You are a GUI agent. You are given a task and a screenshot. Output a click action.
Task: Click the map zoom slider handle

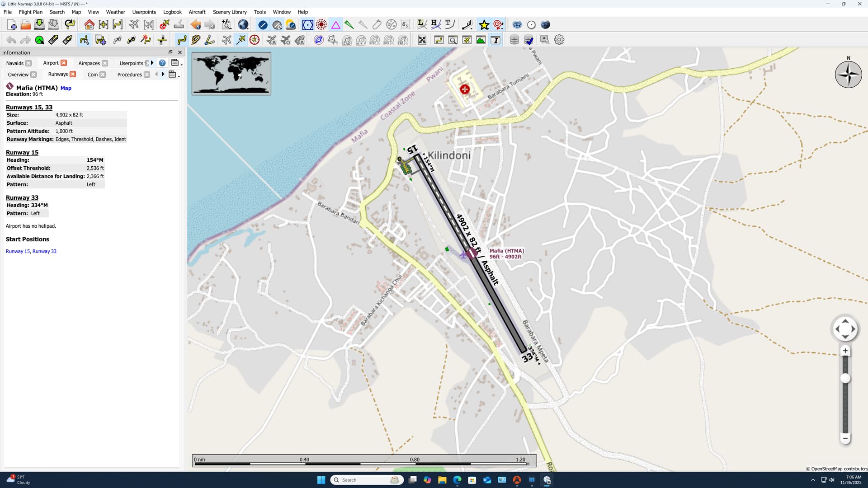[845, 379]
